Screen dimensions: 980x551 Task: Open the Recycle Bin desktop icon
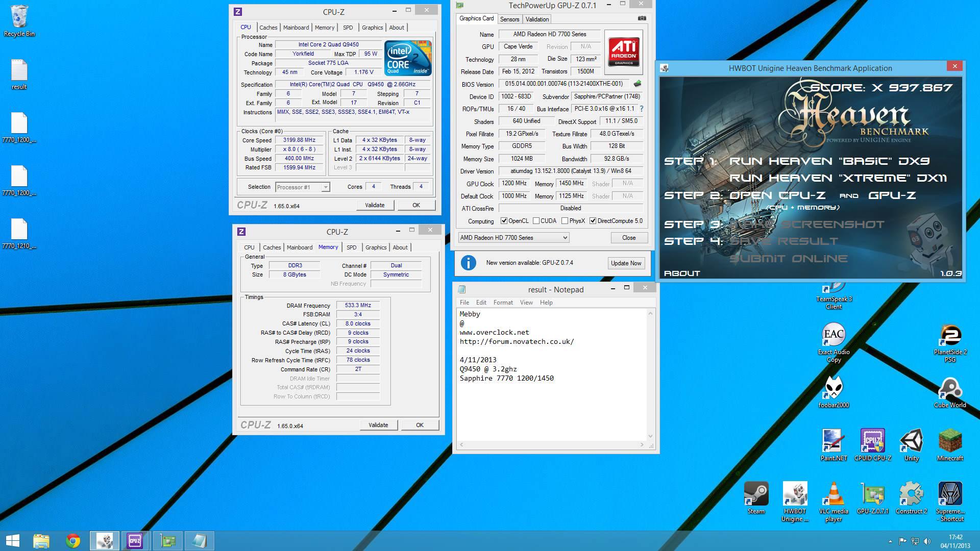19,20
